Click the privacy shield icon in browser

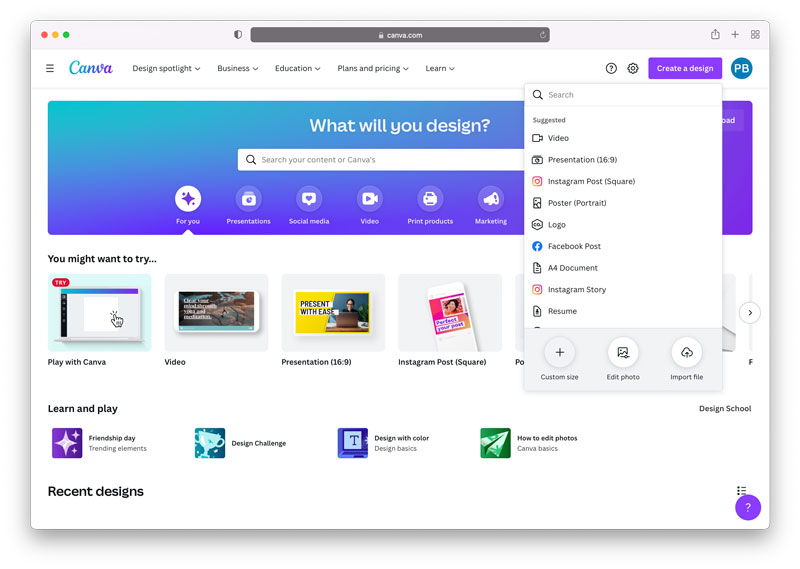click(238, 34)
